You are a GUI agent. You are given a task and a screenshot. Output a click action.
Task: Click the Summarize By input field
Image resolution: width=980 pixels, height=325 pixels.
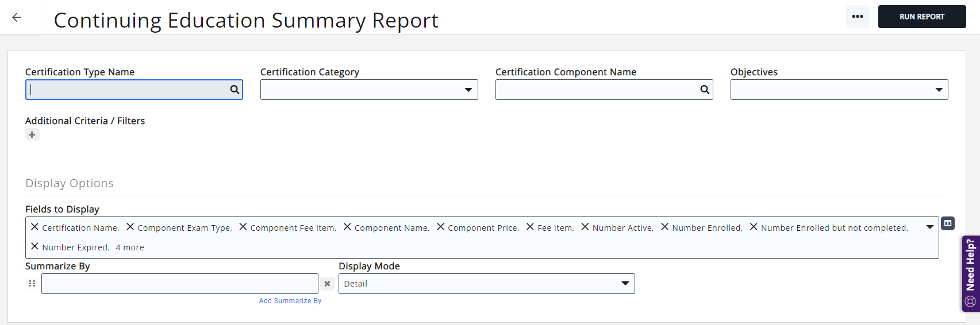[x=179, y=284]
